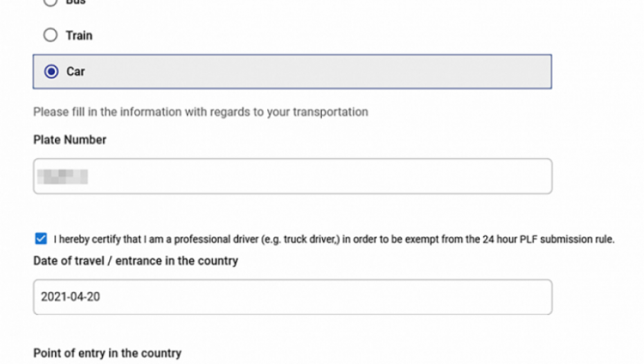Click the blurred plate number value

62,176
